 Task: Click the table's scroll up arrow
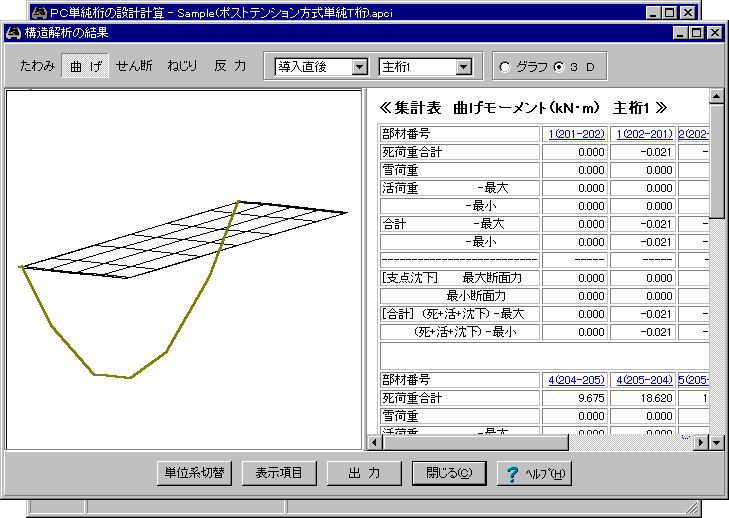coord(716,96)
